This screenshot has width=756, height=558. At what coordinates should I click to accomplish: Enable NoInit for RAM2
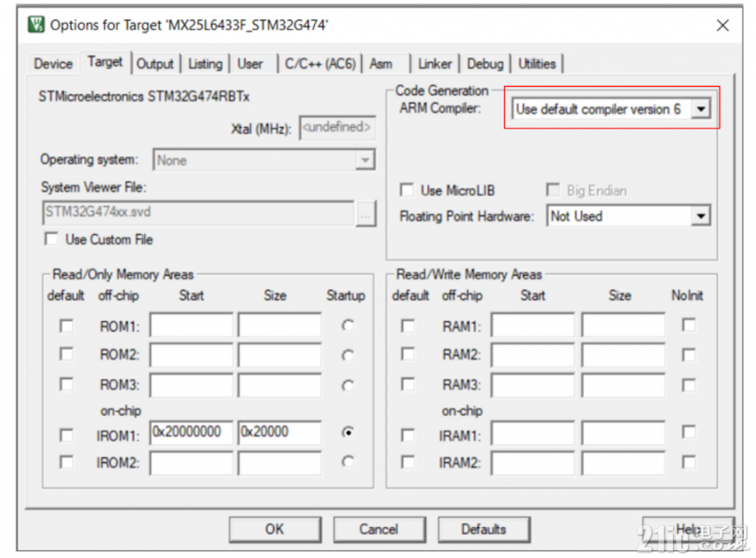689,355
